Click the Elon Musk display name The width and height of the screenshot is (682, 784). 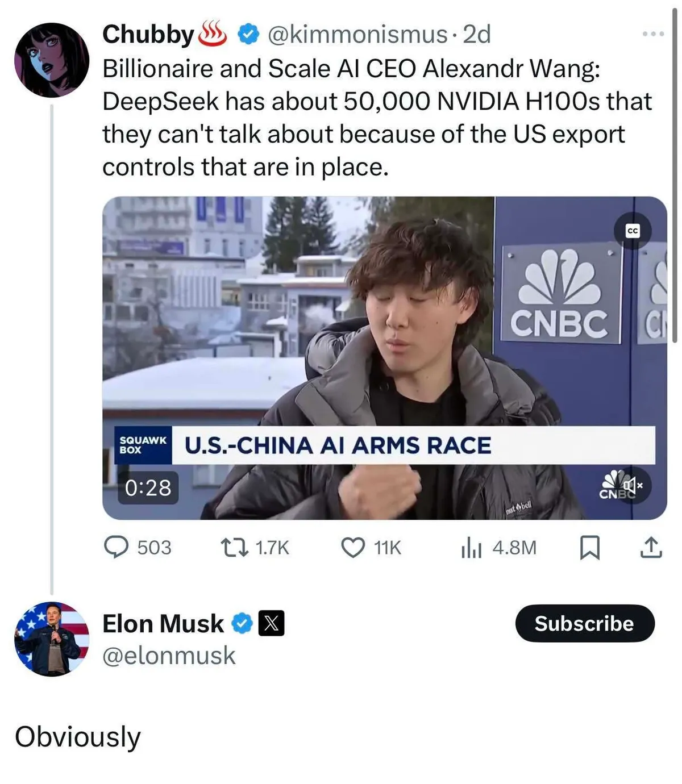point(163,624)
